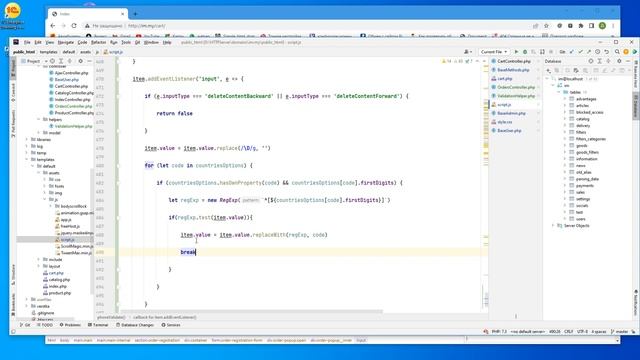Click the Database panel add data source icon

[x=549, y=70]
